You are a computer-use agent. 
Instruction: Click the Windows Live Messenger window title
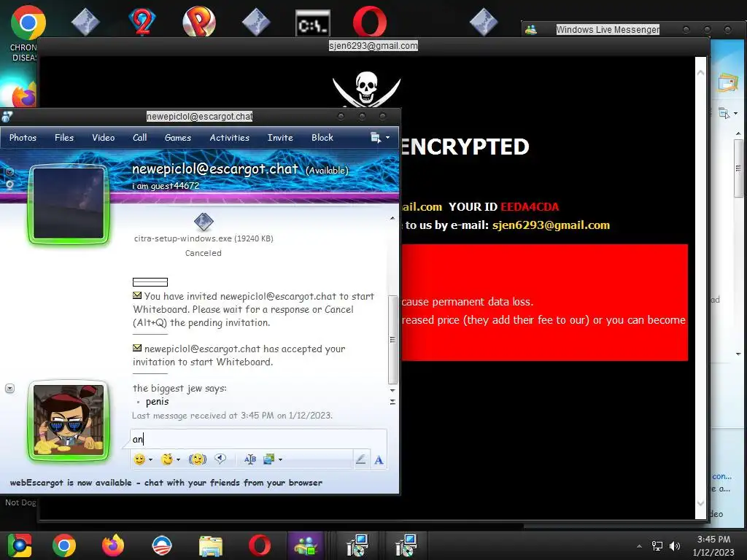click(x=608, y=29)
